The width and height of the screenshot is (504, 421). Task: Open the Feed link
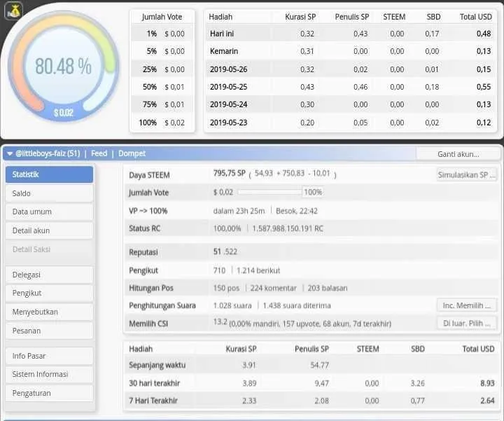point(99,153)
